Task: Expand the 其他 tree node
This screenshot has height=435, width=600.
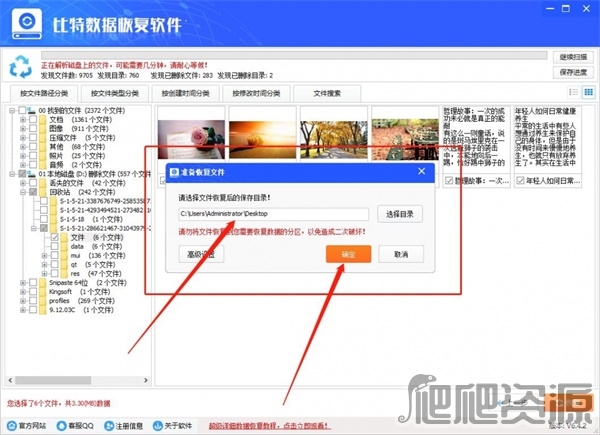Action: point(23,147)
